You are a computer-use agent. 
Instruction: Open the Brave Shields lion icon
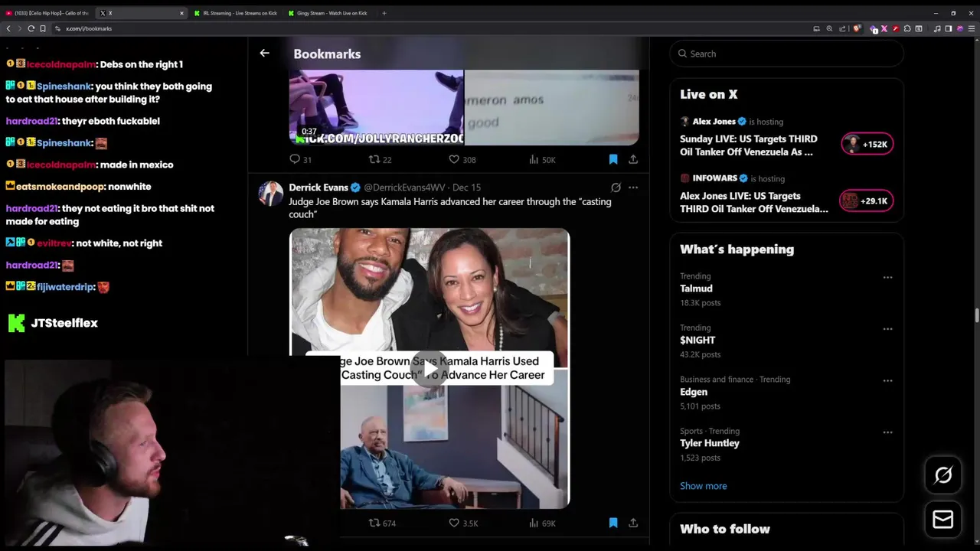[856, 28]
